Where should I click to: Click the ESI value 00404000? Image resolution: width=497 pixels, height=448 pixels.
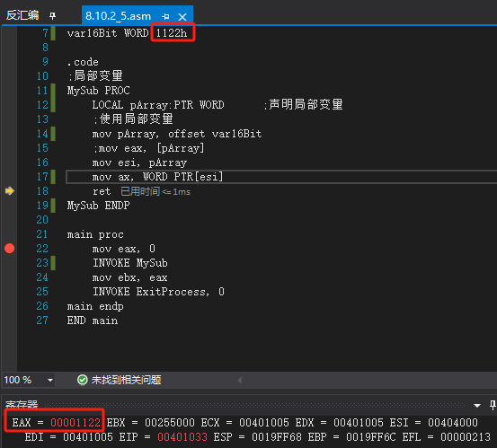pyautogui.click(x=453, y=423)
